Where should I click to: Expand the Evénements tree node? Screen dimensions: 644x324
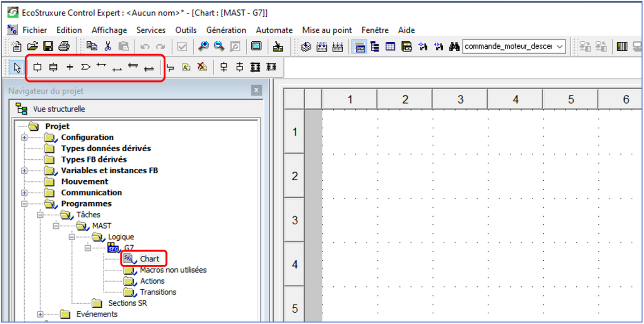point(40,314)
